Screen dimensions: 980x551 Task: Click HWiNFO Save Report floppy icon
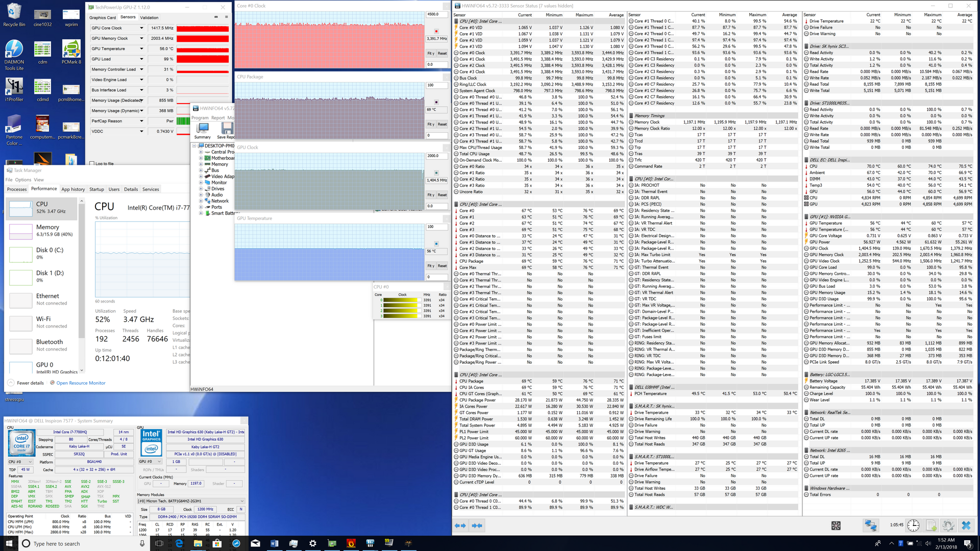coord(226,131)
